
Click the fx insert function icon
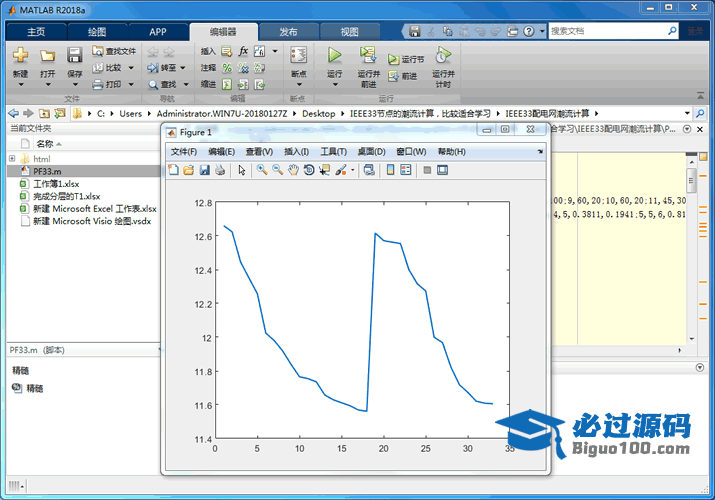click(243, 51)
